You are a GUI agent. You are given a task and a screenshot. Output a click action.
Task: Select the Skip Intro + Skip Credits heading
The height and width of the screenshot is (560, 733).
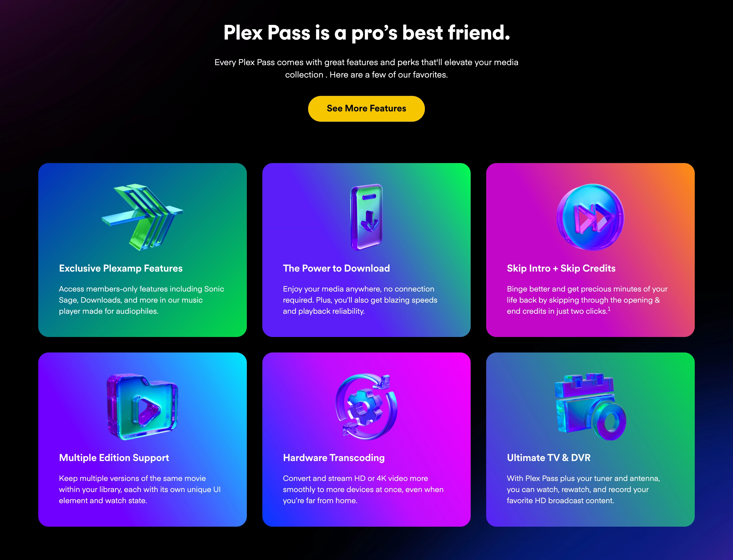click(561, 268)
